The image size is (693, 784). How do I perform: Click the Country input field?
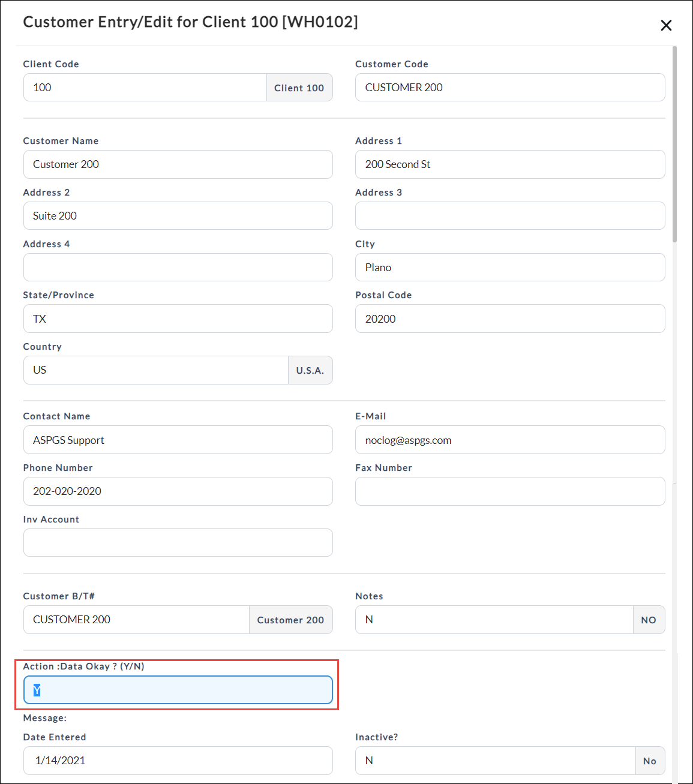pos(155,370)
